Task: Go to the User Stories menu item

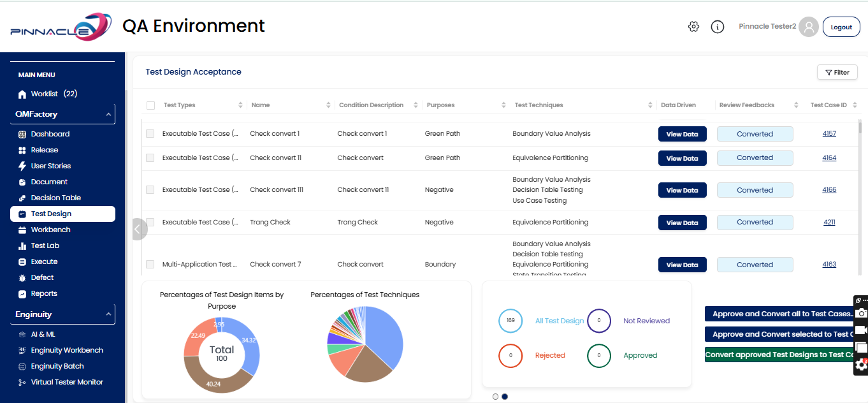Action: pos(51,166)
